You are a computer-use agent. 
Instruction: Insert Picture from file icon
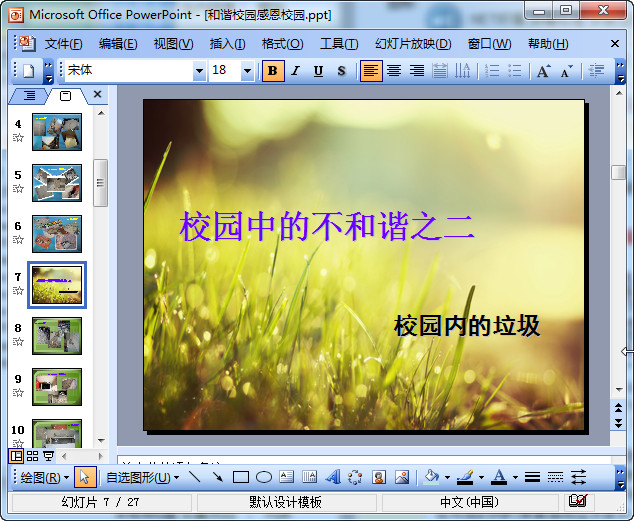coord(402,477)
